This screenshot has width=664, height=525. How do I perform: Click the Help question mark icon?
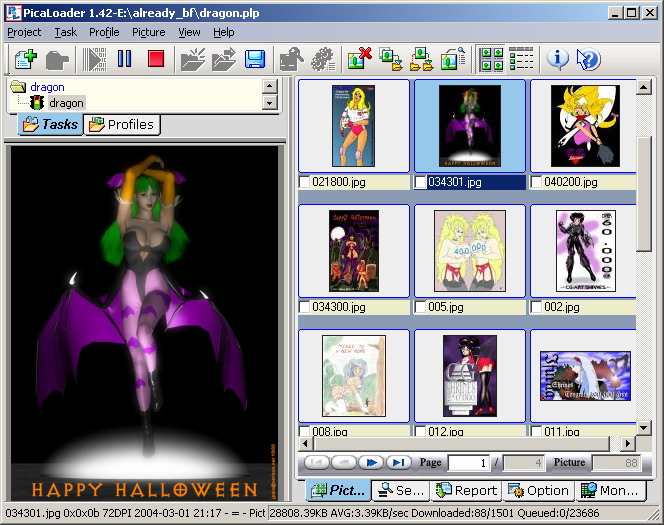[x=588, y=59]
